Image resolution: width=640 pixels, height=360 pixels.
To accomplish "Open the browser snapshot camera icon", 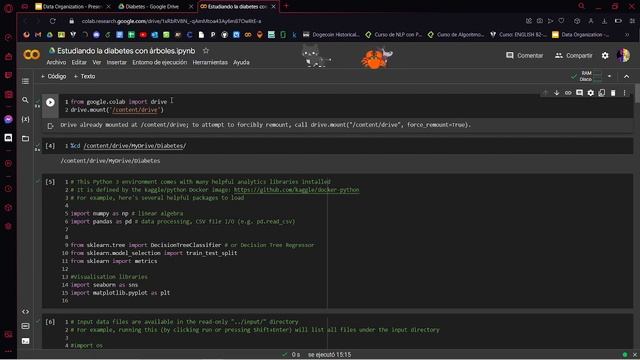I will coord(540,21).
